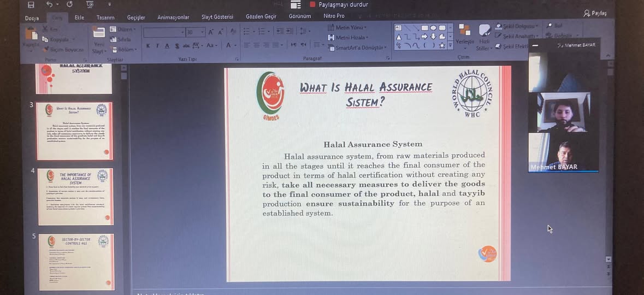Click the Yeni Slayt new slide icon
The height and width of the screenshot is (295, 644).
click(x=98, y=32)
